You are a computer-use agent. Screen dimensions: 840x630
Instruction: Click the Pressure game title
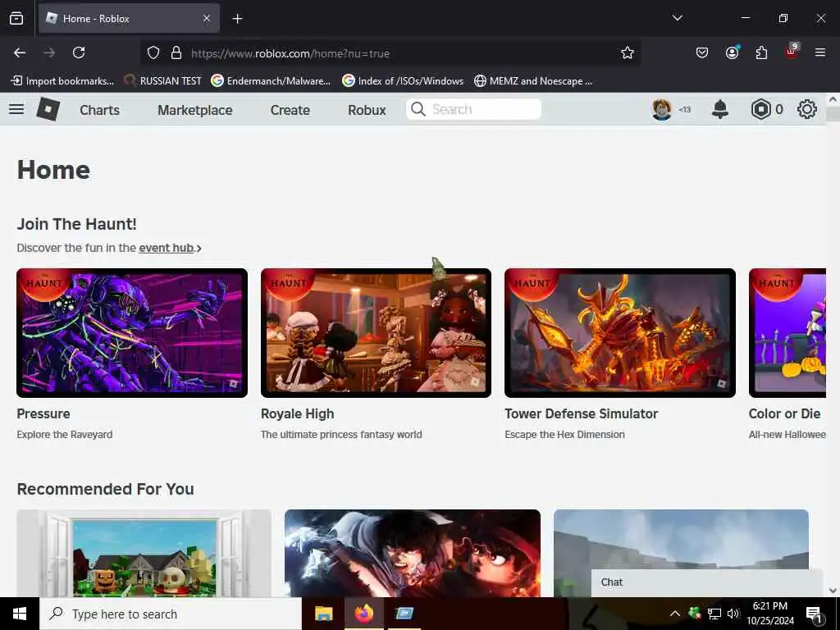[43, 413]
